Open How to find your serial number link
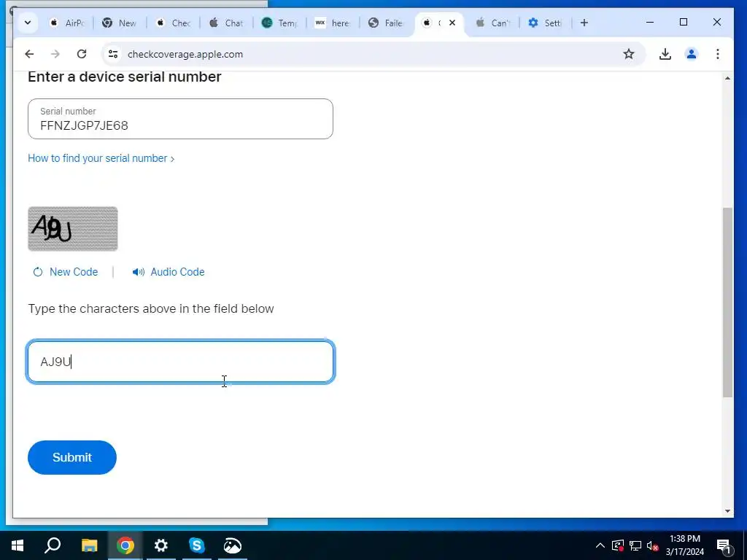Image resolution: width=747 pixels, height=560 pixels. coord(101,158)
